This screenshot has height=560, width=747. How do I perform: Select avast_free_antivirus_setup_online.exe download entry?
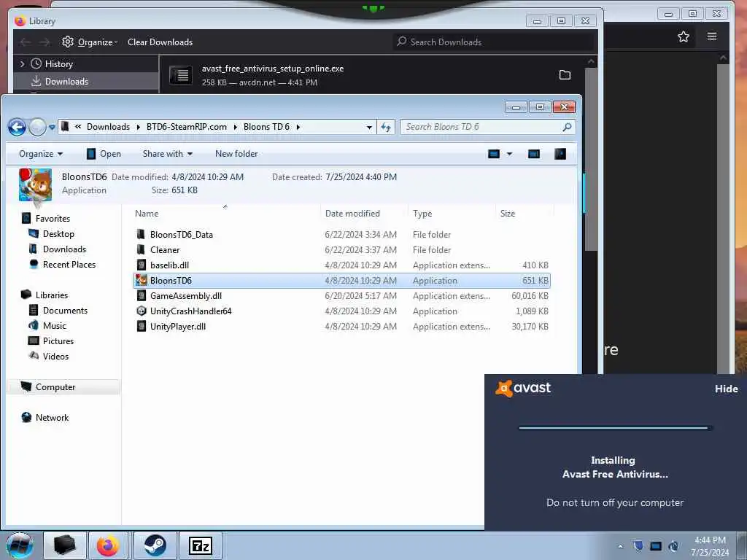[371, 75]
